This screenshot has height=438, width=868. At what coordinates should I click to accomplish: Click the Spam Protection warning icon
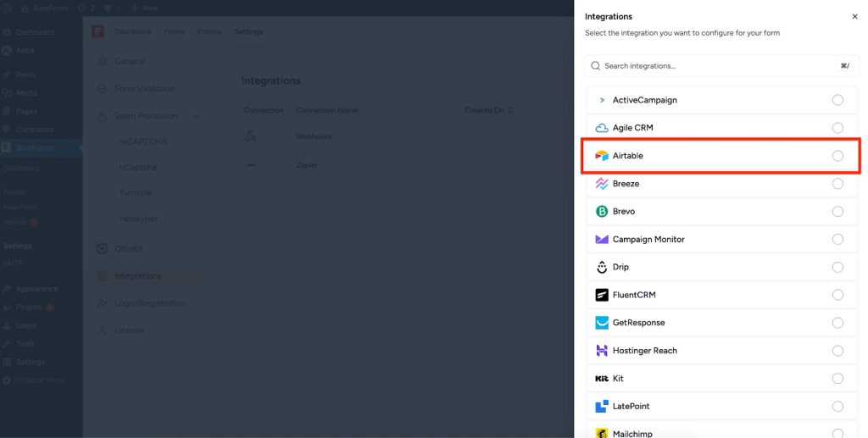click(102, 116)
